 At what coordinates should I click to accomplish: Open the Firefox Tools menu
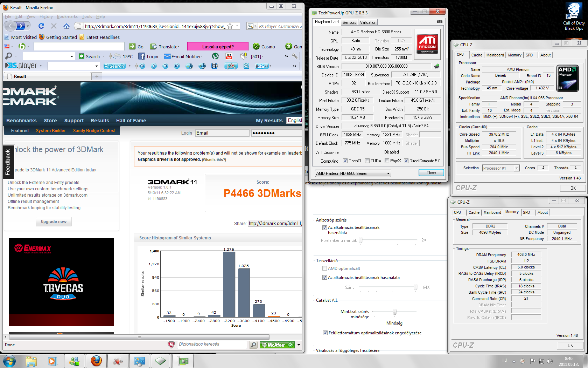87,16
